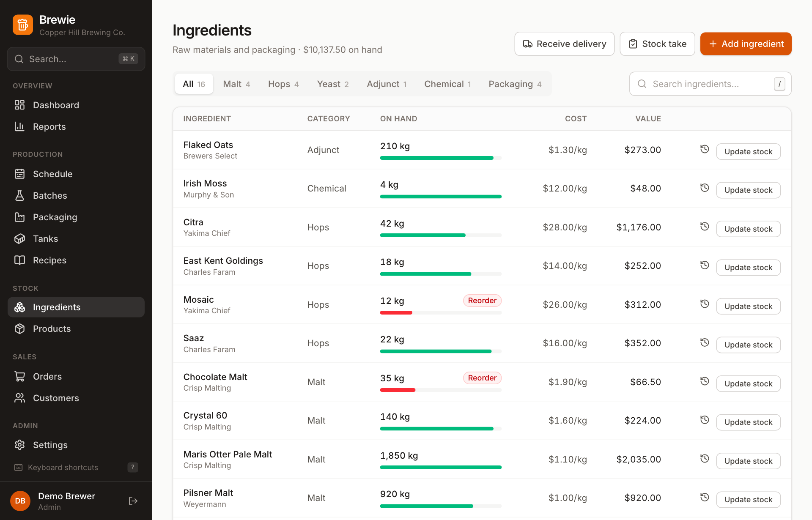Go to Orders in Sales
The width and height of the screenshot is (812, 520).
point(76,376)
